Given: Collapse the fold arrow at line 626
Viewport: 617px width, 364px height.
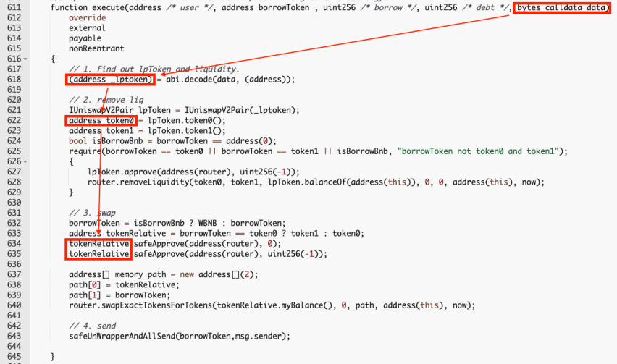Looking at the screenshot, I should (x=25, y=162).
